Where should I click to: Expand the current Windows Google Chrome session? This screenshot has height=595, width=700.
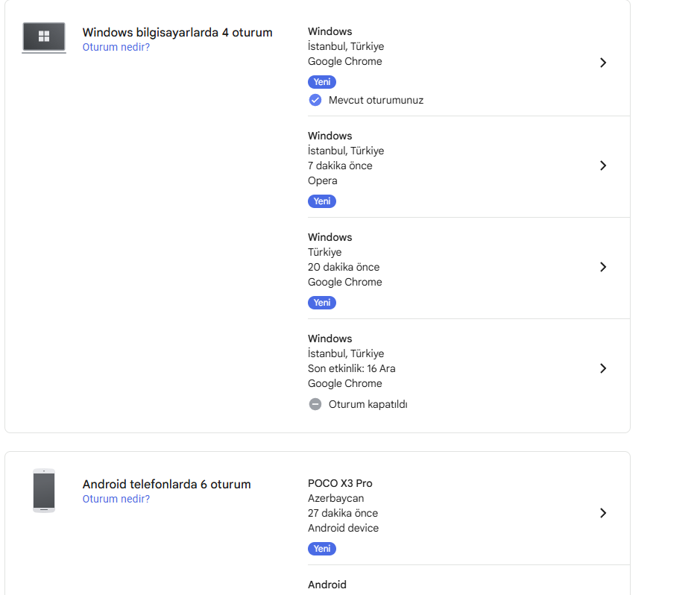pyautogui.click(x=603, y=63)
